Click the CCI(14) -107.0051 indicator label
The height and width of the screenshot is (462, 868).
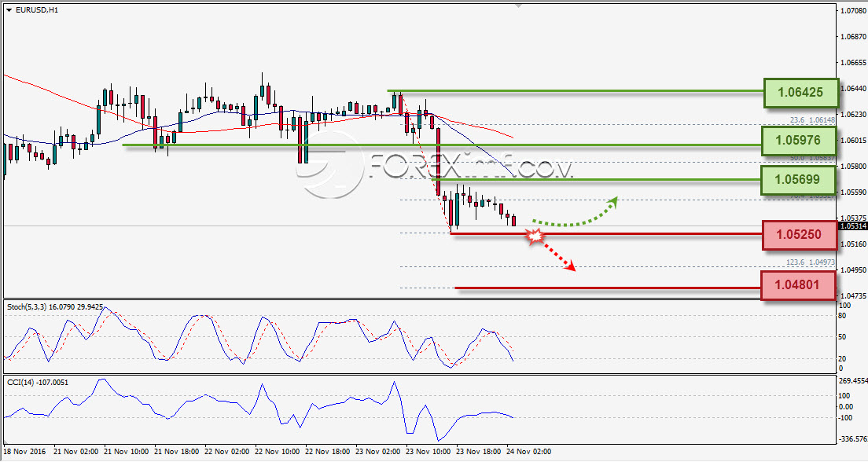tap(38, 383)
